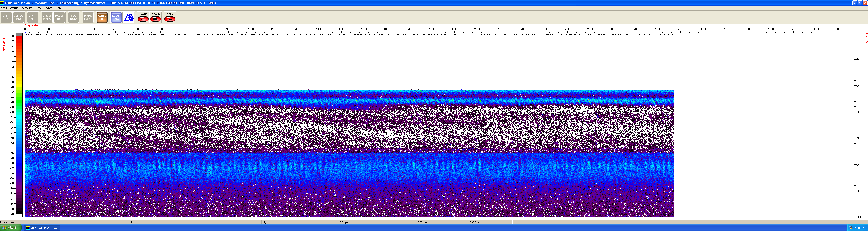Click the PAUSE PINGS button

[59, 17]
